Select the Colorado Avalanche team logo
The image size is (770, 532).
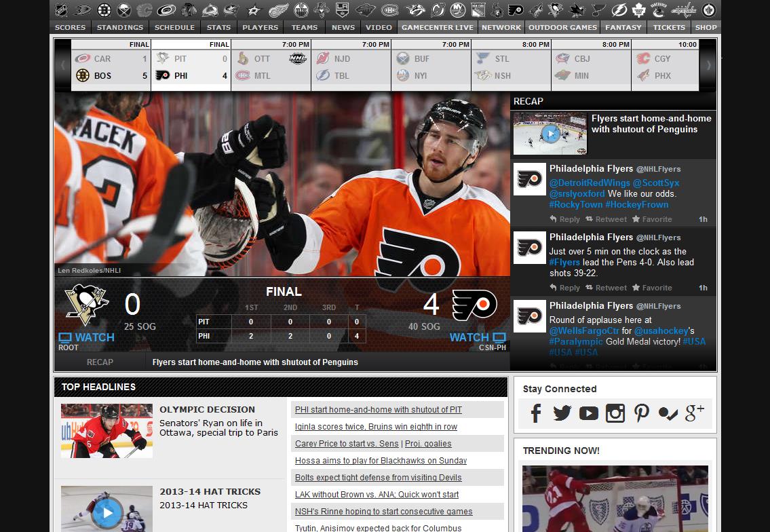(x=210, y=9)
